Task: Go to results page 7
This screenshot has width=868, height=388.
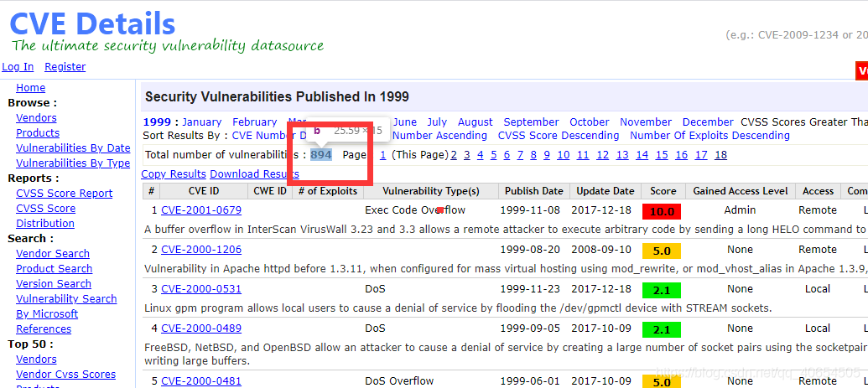Action: coord(520,155)
